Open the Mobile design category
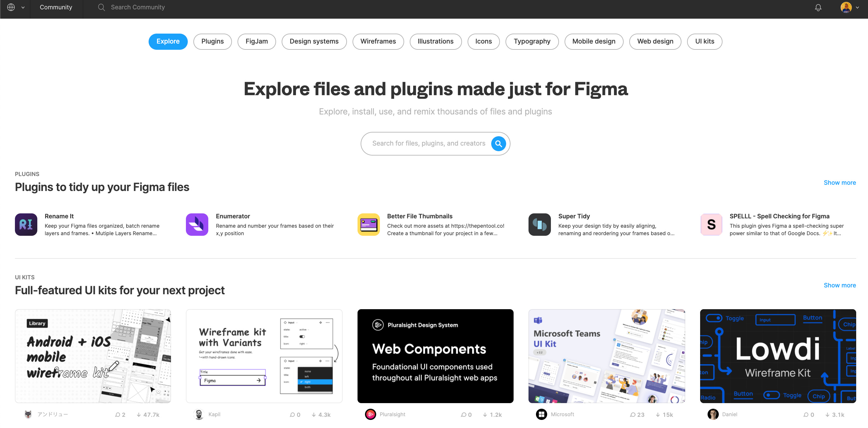 594,41
